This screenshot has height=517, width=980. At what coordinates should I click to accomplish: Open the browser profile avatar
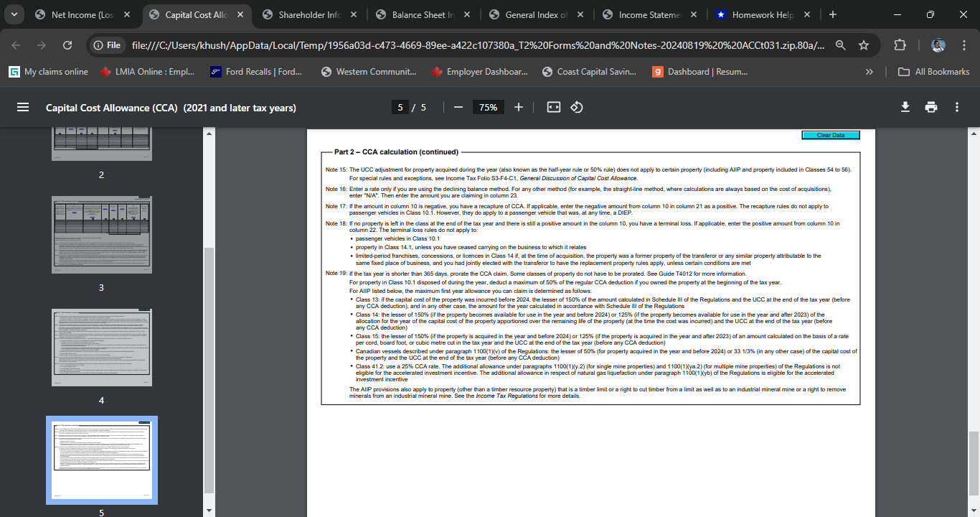click(938, 45)
